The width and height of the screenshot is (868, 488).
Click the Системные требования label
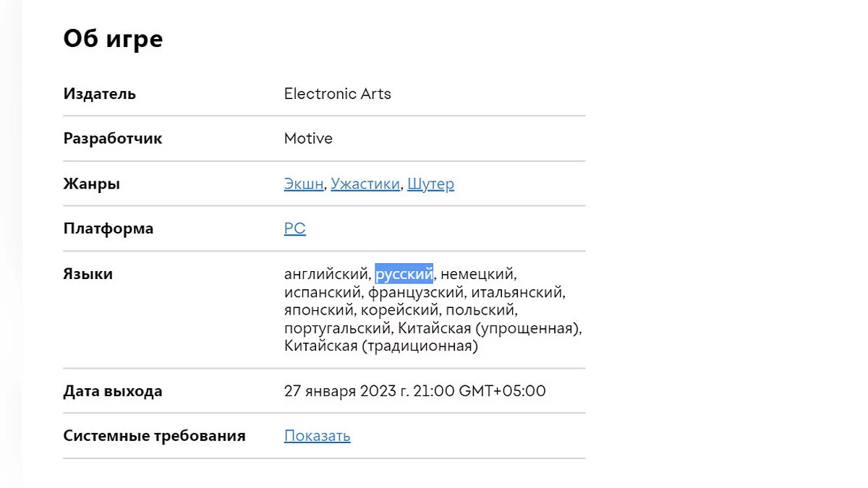pyautogui.click(x=154, y=436)
